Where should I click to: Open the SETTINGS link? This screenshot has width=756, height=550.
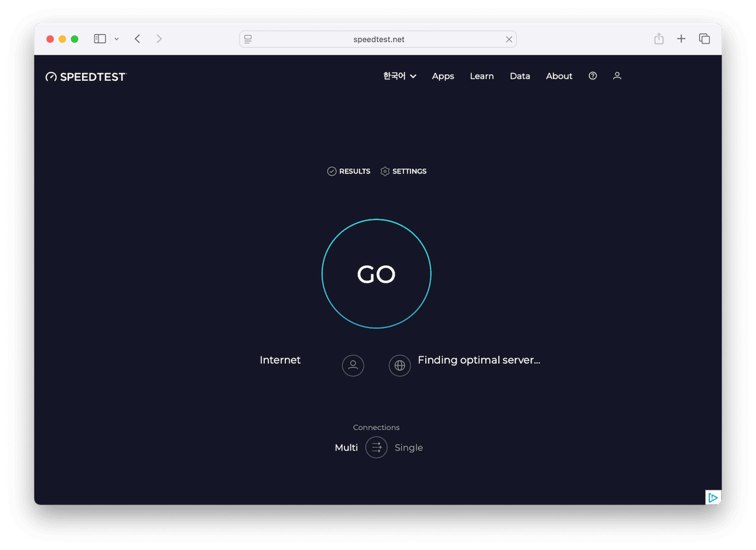click(403, 171)
